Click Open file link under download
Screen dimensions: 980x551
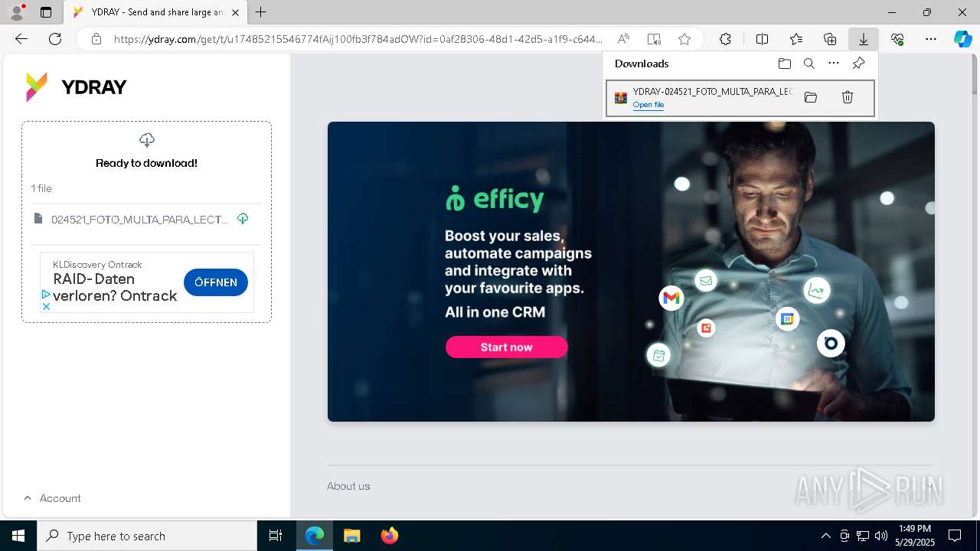coord(648,105)
